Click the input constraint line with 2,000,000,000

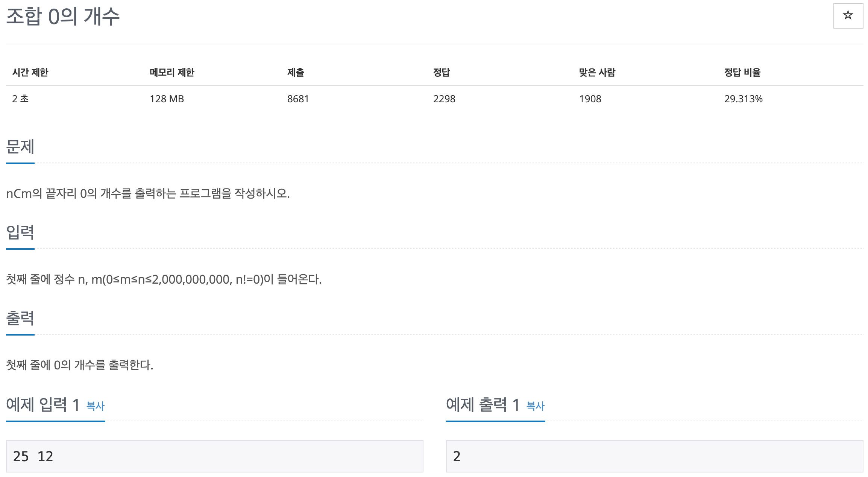tap(164, 280)
